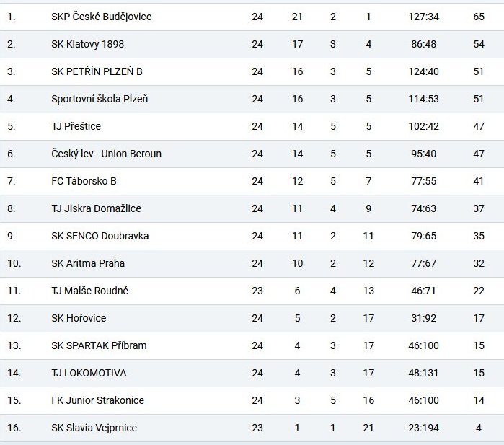Open FC Táborsko B team
Viewport: 504px width, 445px height.
(84, 181)
